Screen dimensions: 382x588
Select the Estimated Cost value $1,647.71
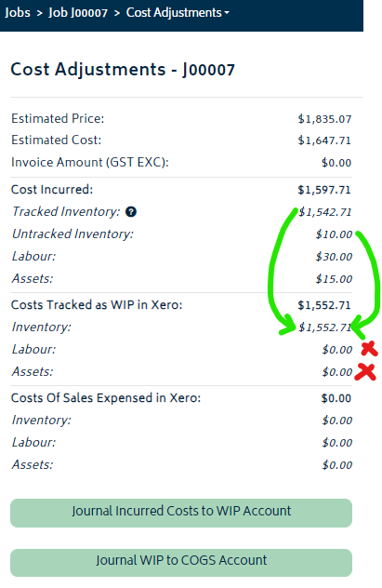point(324,140)
